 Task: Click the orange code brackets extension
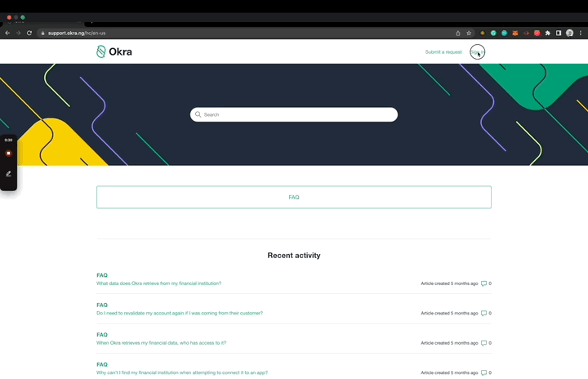526,33
